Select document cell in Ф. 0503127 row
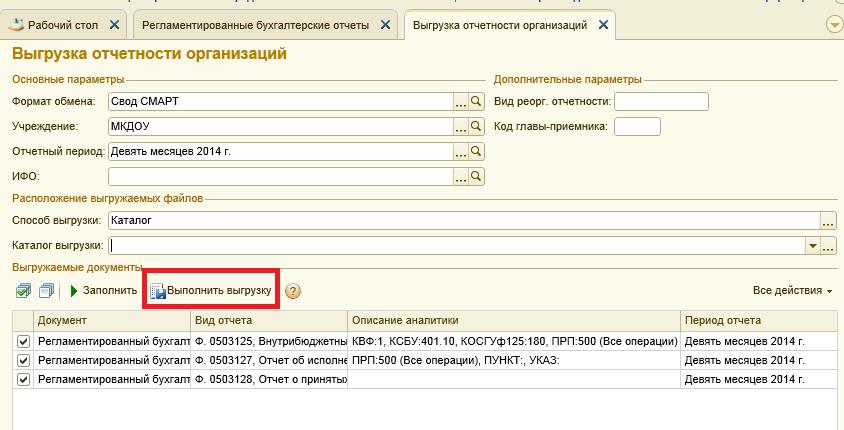844x430 pixels. (x=112, y=360)
